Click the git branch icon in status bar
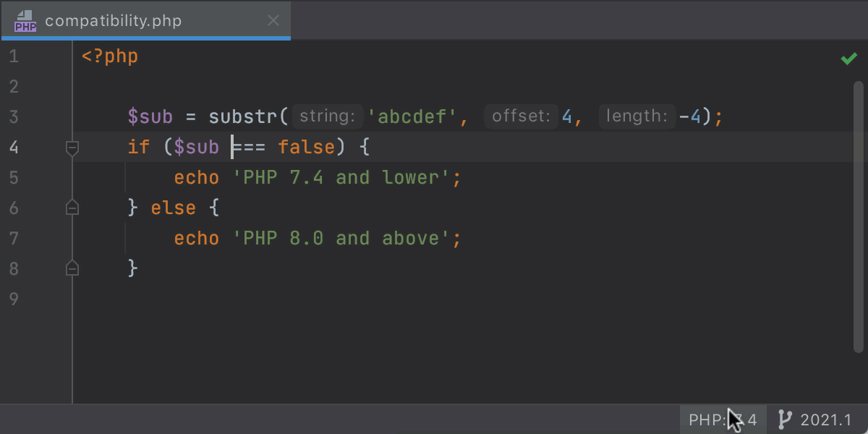 784,420
